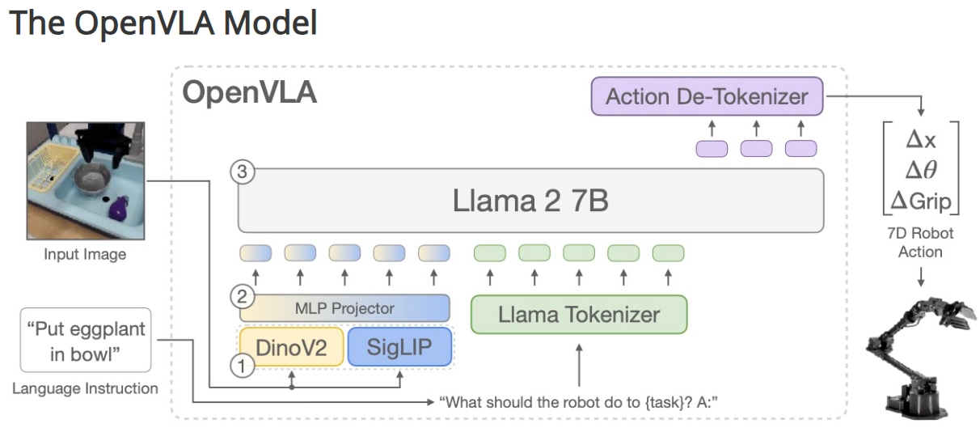This screenshot has width=980, height=428.
Task: Click the rightmost green language token
Action: [668, 252]
